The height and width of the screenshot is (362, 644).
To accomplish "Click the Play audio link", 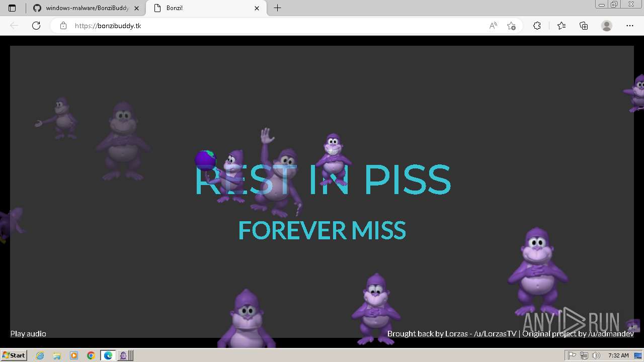I will tap(28, 334).
